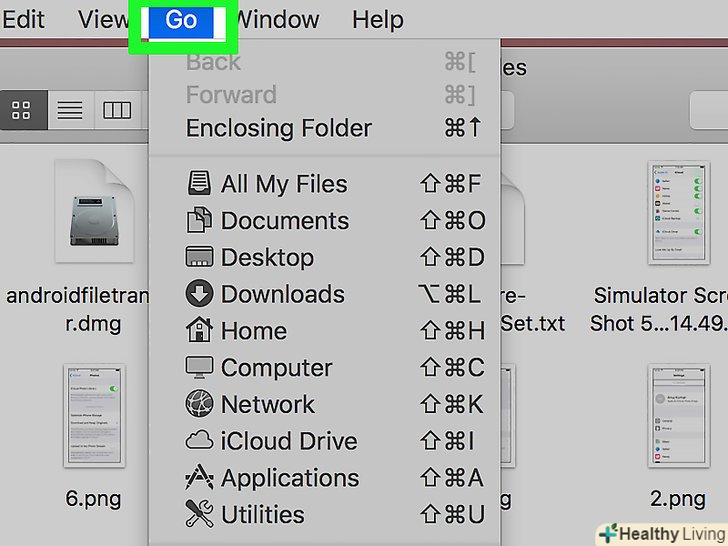Switch to icon view in toolbar
The height and width of the screenshot is (546, 728).
pos(21,110)
